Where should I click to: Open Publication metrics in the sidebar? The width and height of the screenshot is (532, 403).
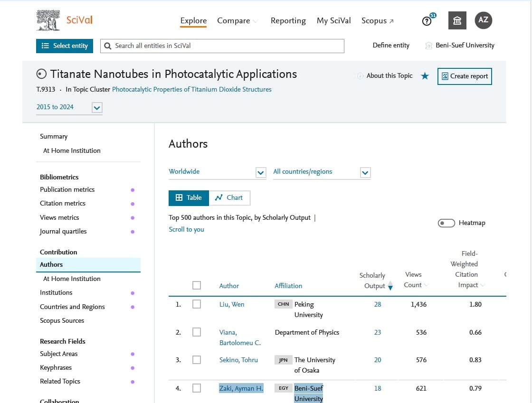67,189
